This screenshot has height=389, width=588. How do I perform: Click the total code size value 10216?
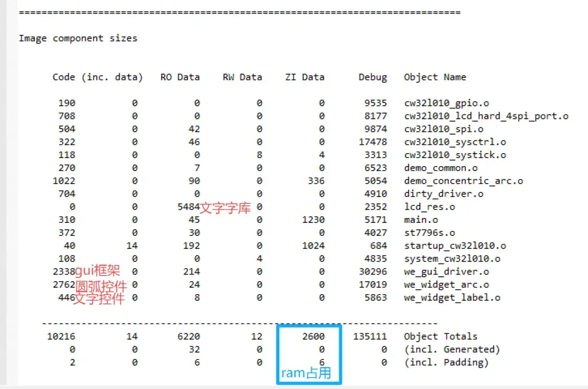61,337
